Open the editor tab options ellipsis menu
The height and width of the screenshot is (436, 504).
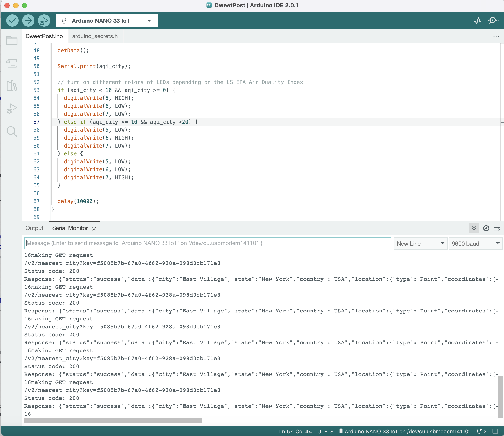pos(496,36)
